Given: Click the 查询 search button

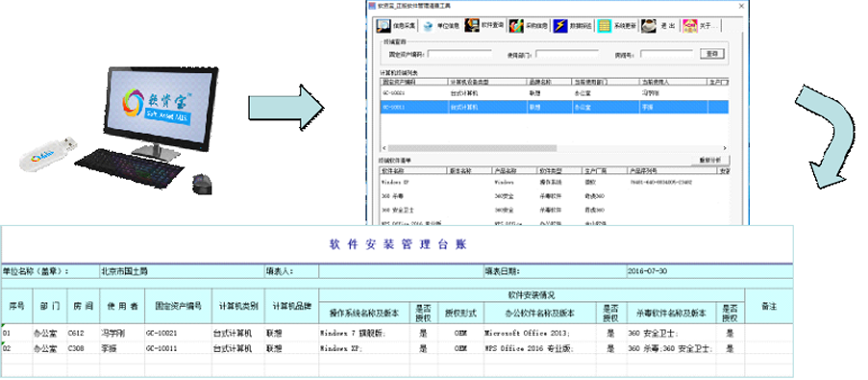Looking at the screenshot, I should point(712,54).
